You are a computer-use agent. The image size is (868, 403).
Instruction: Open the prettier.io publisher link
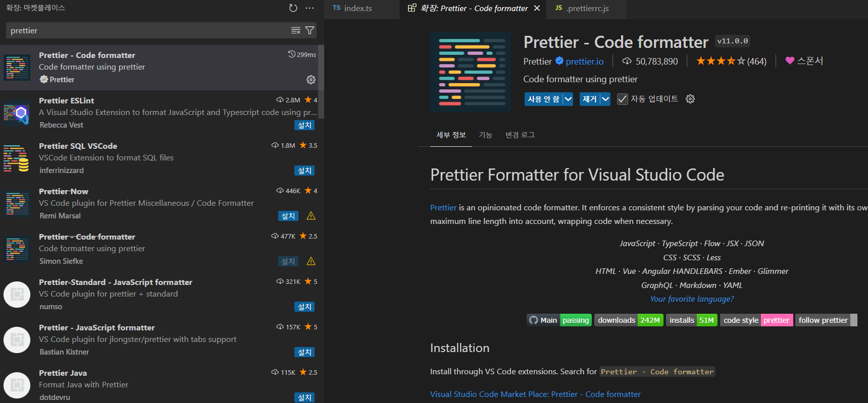[585, 61]
